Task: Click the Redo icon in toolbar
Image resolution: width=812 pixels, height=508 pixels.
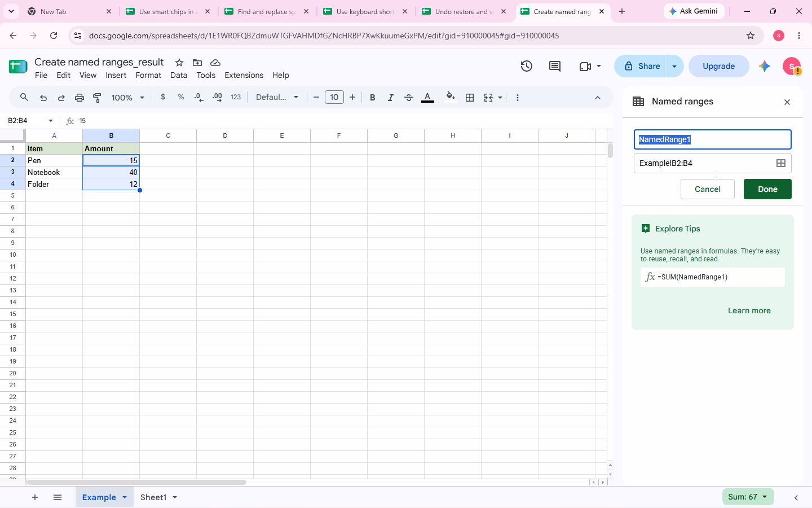Action: click(x=61, y=98)
